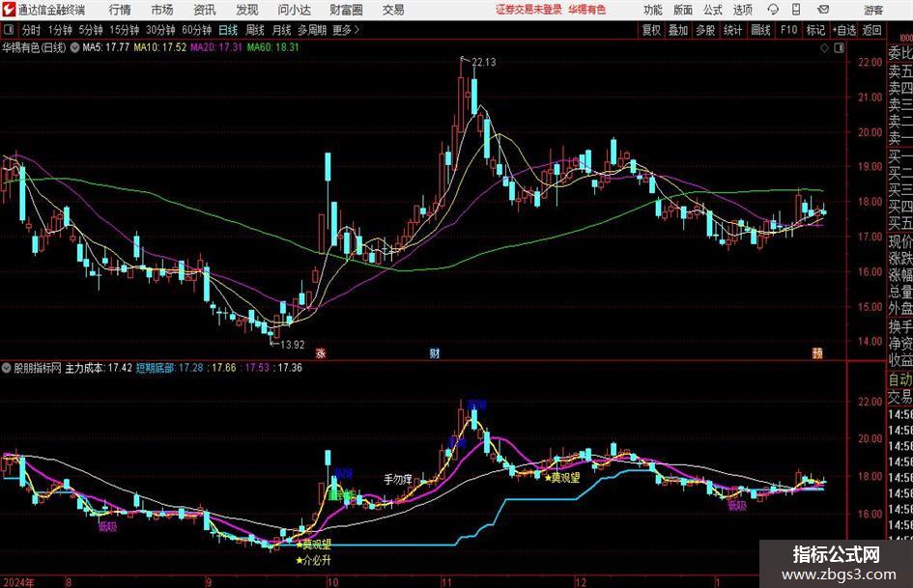Open the 市场 menu
Screen dimensions: 913x588
(162, 10)
